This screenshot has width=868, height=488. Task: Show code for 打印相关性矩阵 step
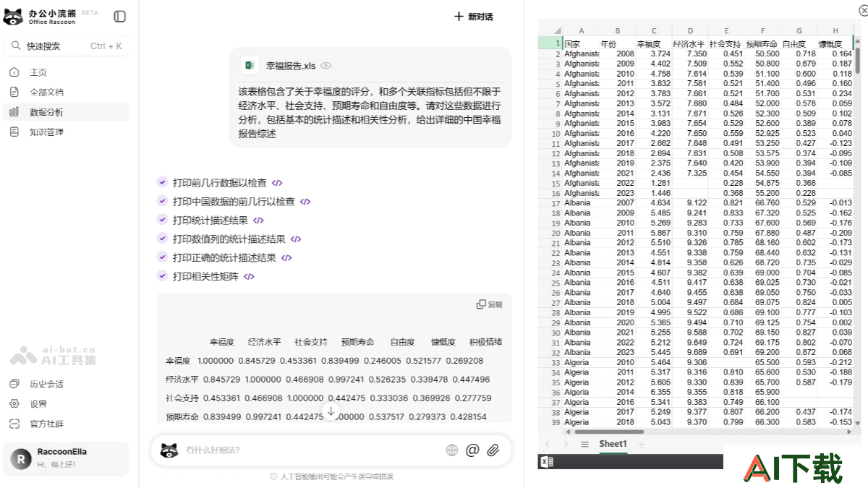(x=249, y=276)
